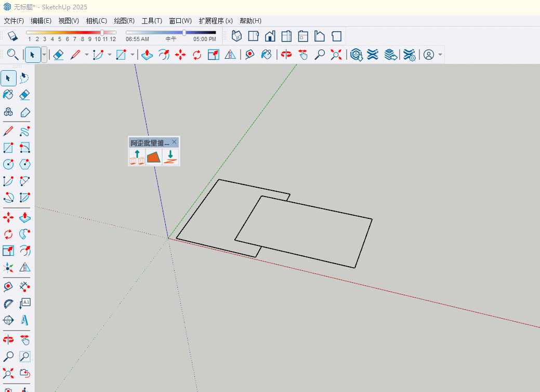This screenshot has height=392, width=540.
Task: Choose the 3D Text tool
Action: [x=24, y=320]
